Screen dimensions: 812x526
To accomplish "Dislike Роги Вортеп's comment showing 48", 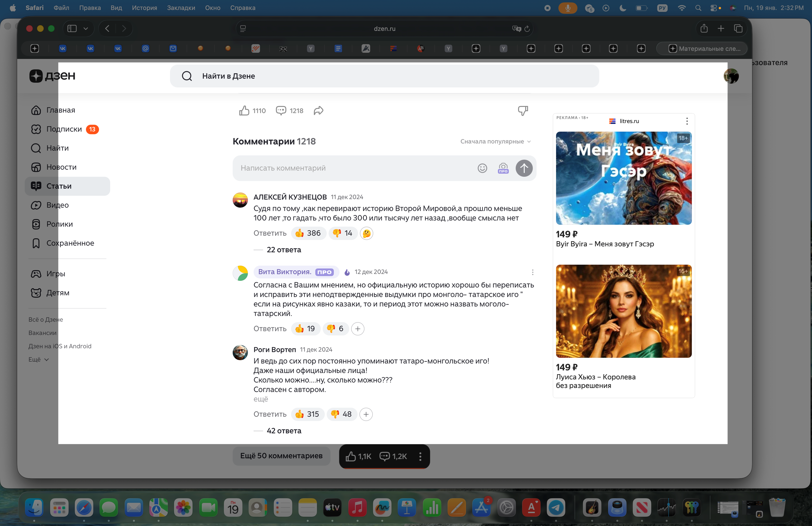I will coord(341,414).
